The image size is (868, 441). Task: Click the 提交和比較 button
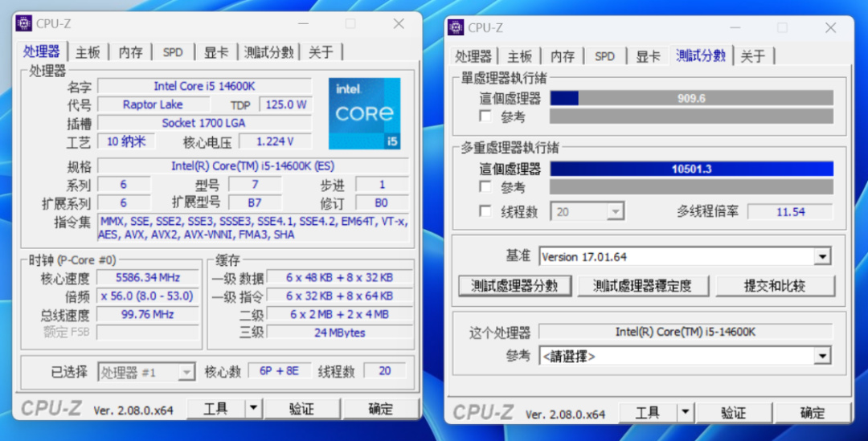coord(775,285)
